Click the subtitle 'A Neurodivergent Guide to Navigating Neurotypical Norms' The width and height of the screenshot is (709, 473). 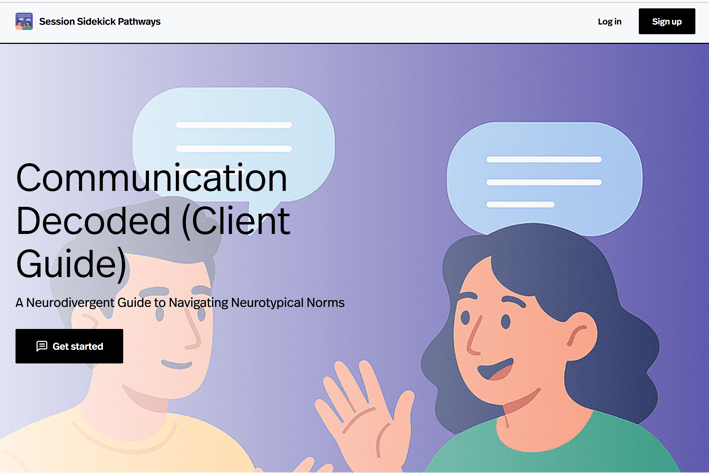tap(180, 303)
